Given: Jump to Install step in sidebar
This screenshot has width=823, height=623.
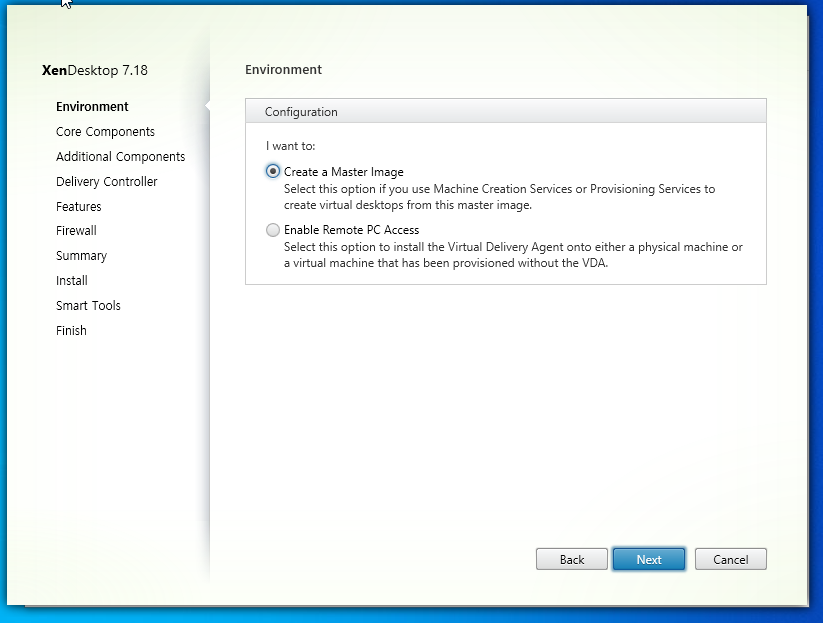Looking at the screenshot, I should [x=72, y=281].
